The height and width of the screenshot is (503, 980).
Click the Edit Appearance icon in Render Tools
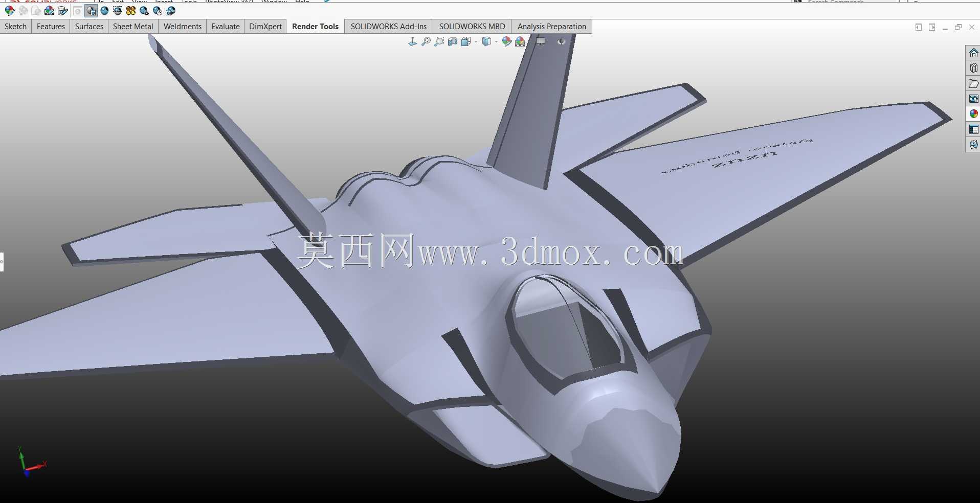pos(10,11)
